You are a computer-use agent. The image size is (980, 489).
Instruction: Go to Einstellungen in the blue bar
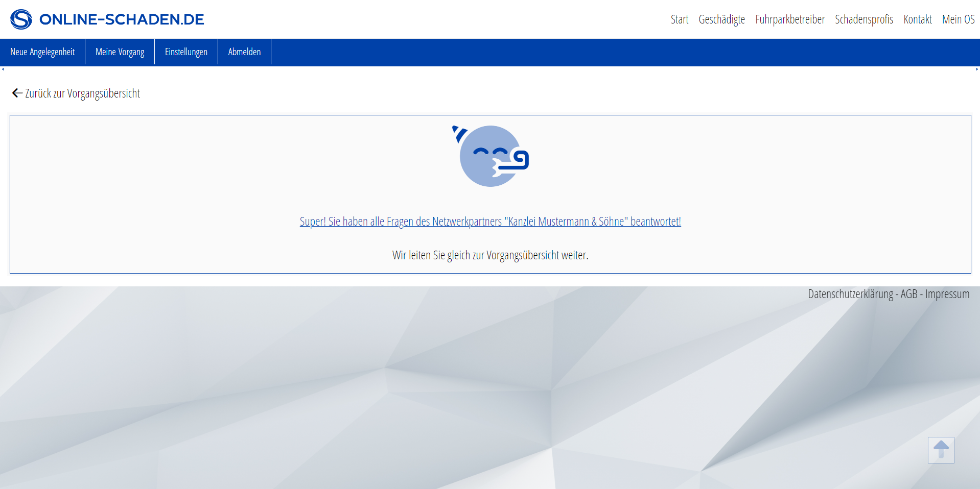coord(186,52)
